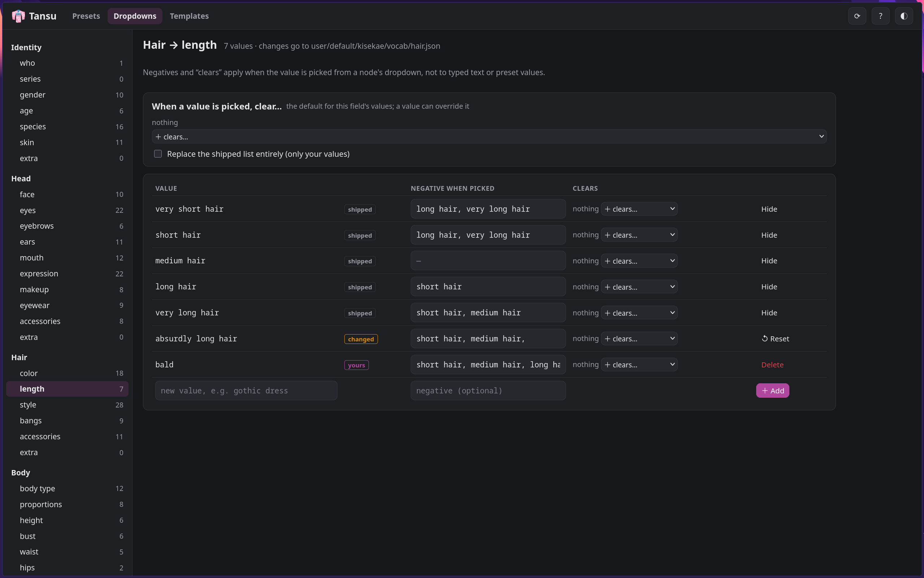Hide the very long hair value
This screenshot has height=578, width=924.
pyautogui.click(x=769, y=313)
